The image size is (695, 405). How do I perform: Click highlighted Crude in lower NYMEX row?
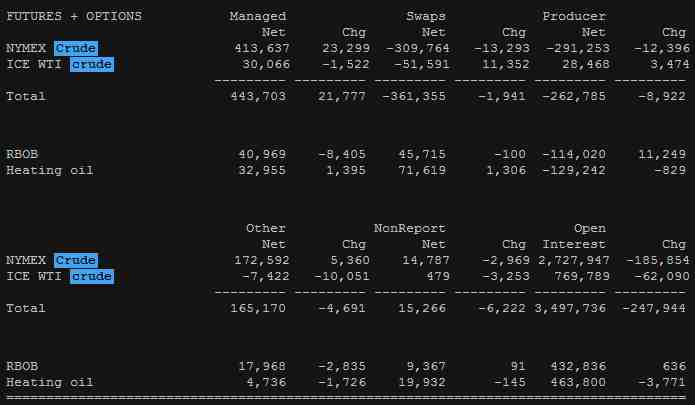pos(76,260)
